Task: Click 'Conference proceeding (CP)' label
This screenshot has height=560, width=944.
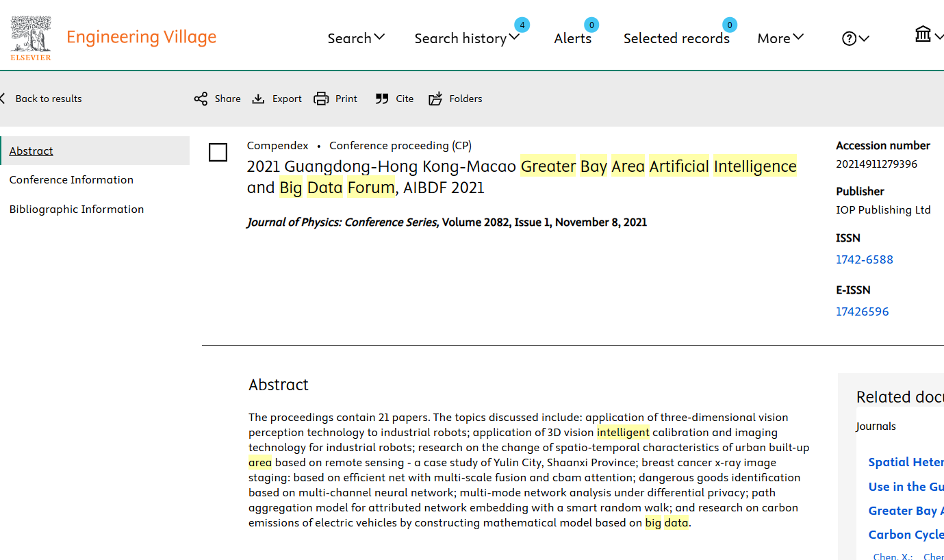Action: click(x=400, y=146)
